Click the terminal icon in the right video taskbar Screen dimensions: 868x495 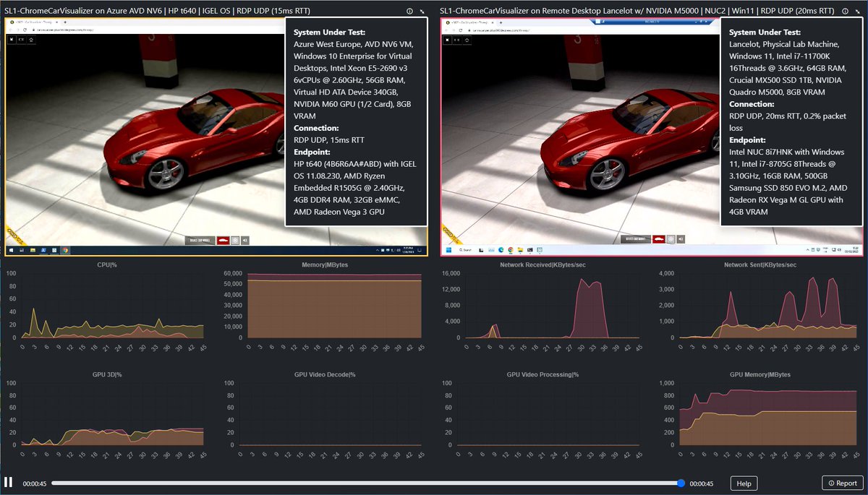tap(529, 250)
